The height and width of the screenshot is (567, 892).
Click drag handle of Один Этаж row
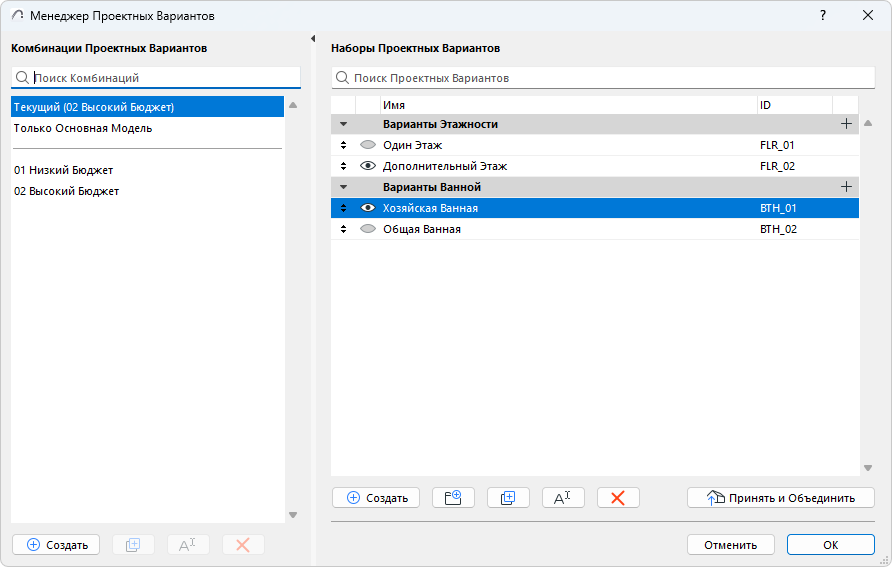[343, 145]
